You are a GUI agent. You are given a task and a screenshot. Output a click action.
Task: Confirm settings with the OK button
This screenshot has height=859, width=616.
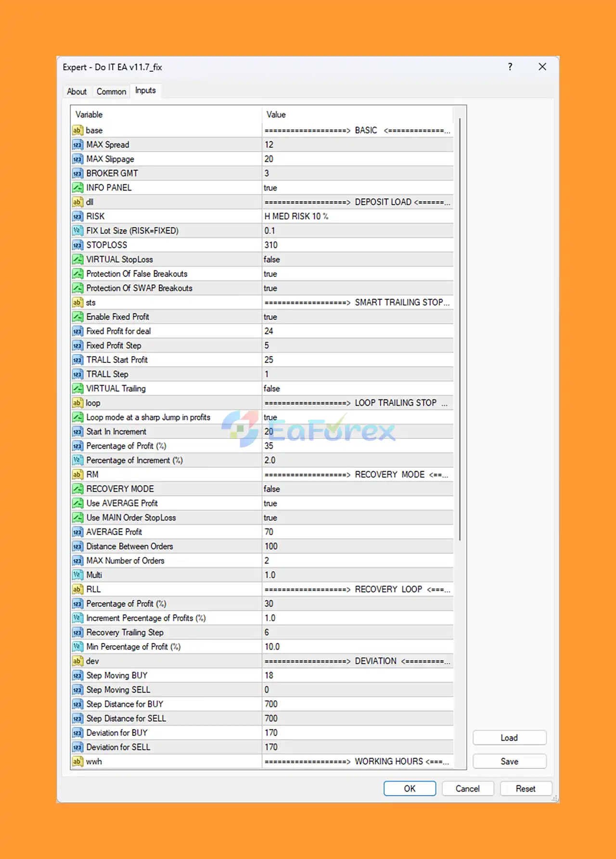pyautogui.click(x=410, y=789)
